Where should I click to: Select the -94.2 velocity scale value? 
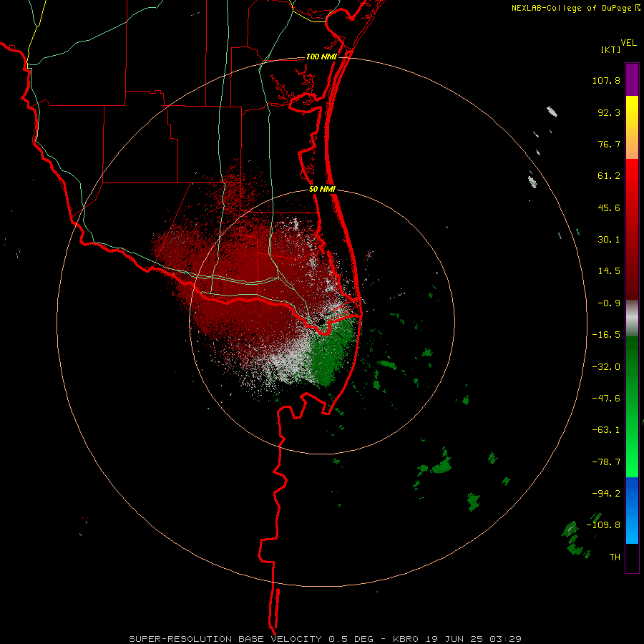click(x=606, y=494)
